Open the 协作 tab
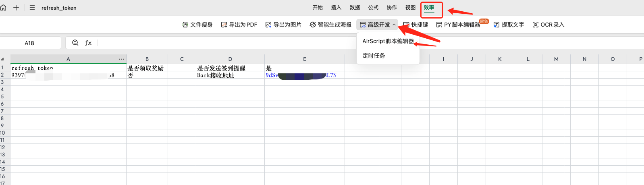This screenshot has height=185, width=644. (392, 8)
